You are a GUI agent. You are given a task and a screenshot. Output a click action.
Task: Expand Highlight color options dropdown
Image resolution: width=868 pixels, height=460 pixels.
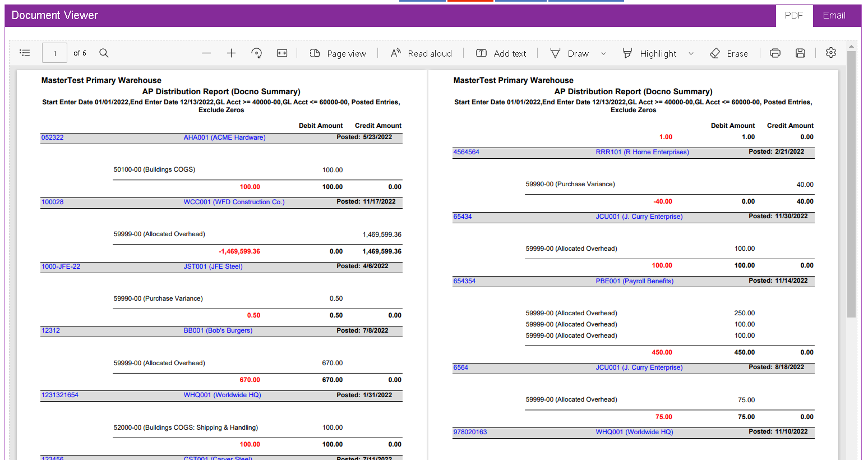click(691, 53)
